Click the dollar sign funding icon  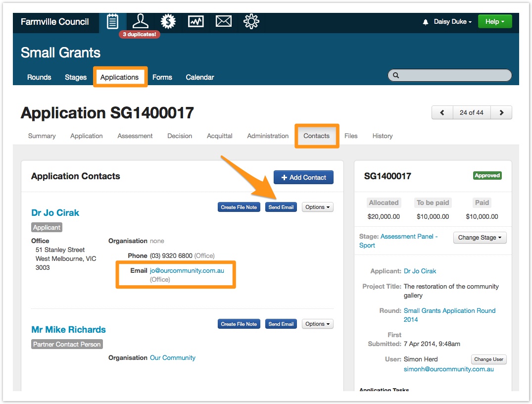(x=168, y=22)
